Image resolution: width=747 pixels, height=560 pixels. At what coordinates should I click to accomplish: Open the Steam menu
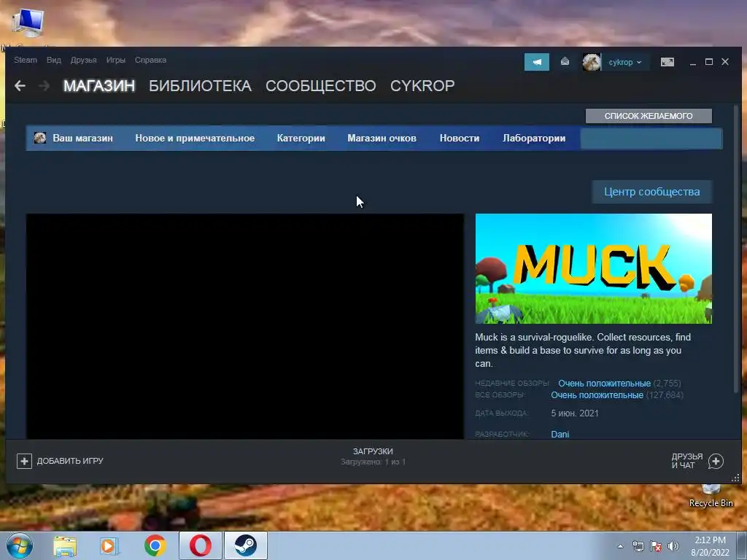click(26, 60)
